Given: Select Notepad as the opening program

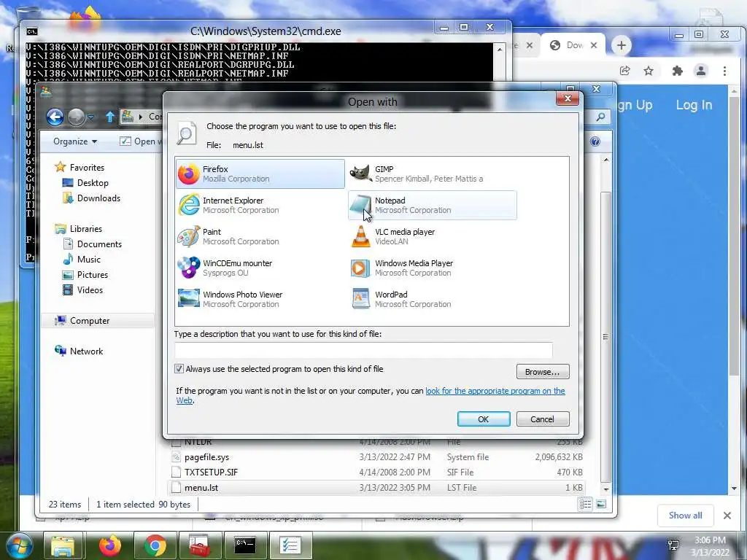Looking at the screenshot, I should pos(432,205).
